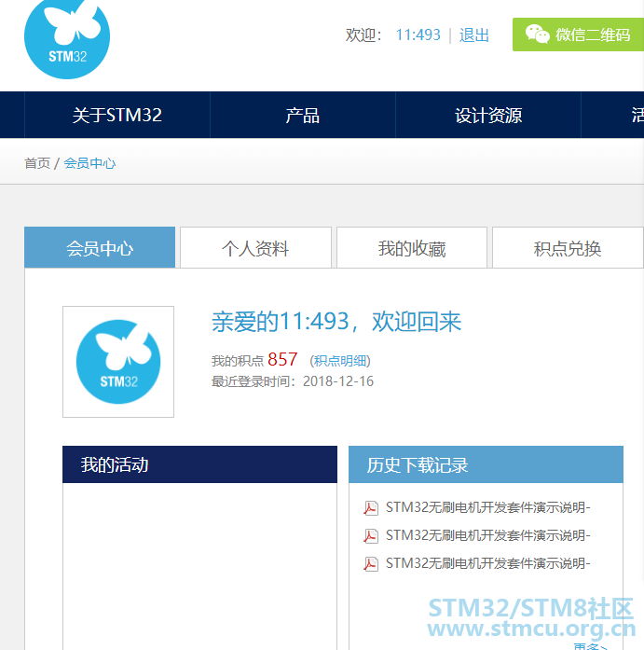644x650 pixels.
Task: Click the second download record's PDF icon
Action: [x=371, y=536]
